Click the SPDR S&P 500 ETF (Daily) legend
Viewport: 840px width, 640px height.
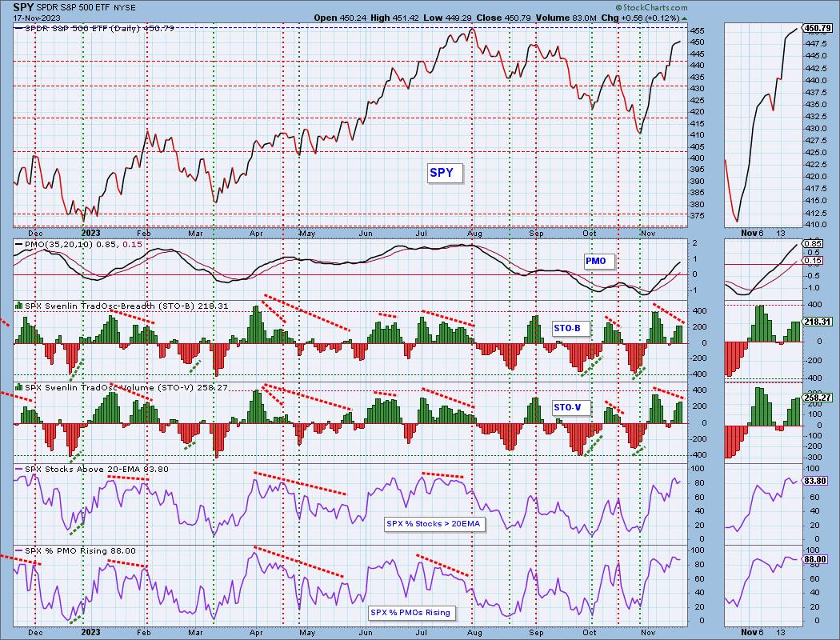(94, 28)
